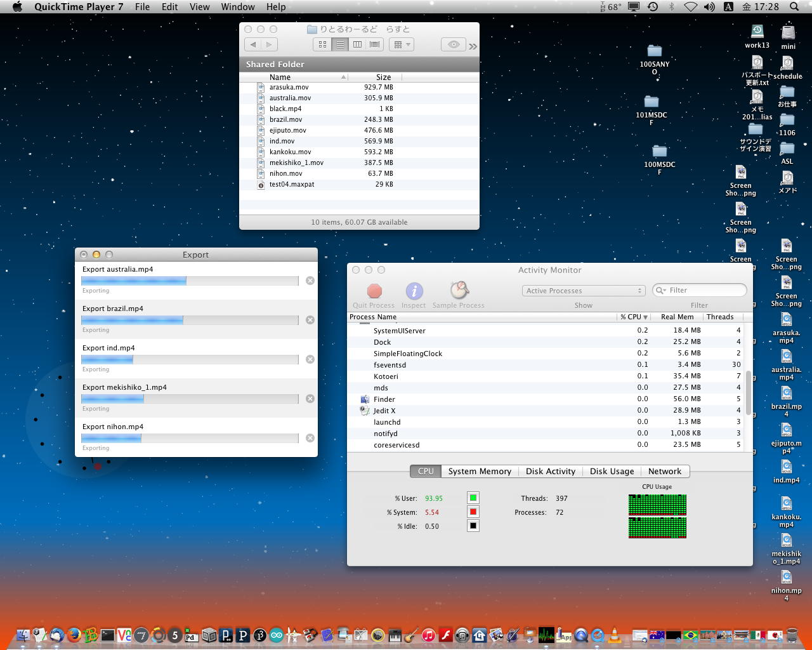The width and height of the screenshot is (812, 650).
Task: Switch to the System Memory tab
Action: pos(479,471)
